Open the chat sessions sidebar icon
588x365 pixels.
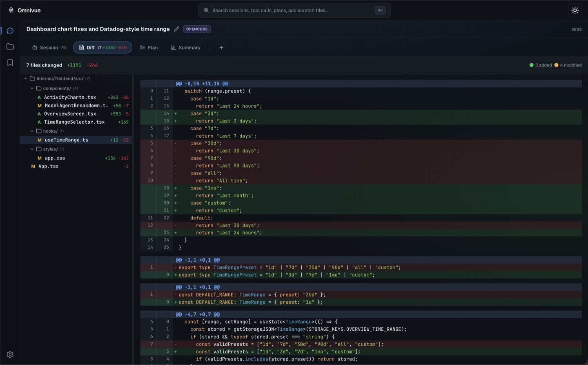10,31
